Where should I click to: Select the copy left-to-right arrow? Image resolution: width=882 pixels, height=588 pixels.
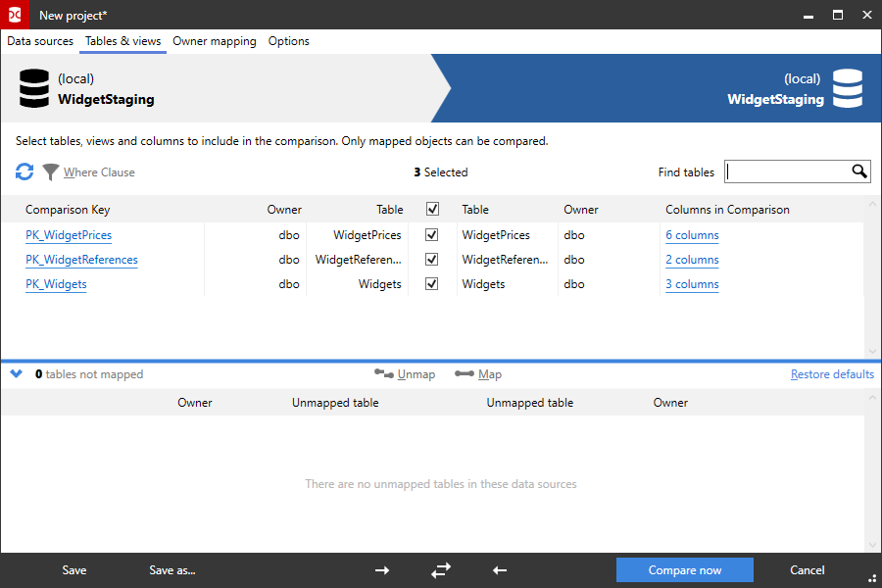381,569
